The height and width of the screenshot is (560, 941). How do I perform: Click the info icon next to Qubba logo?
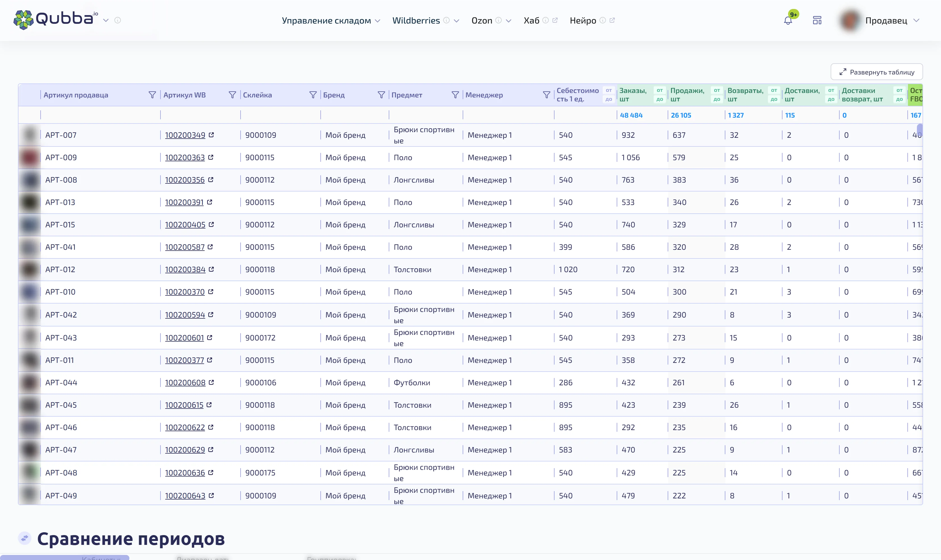tap(118, 20)
